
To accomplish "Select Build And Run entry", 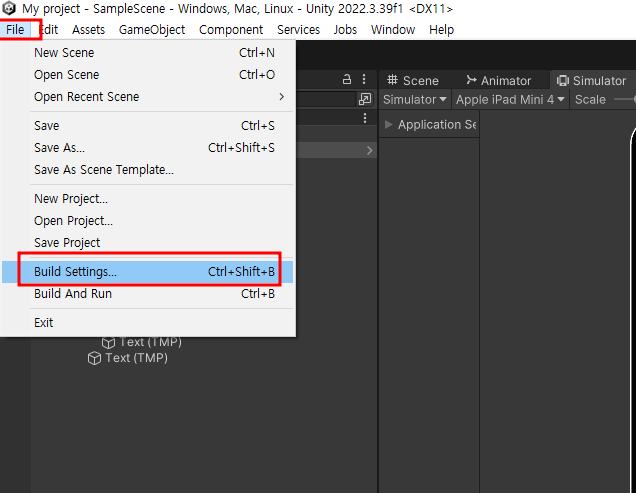I will pyautogui.click(x=148, y=294).
